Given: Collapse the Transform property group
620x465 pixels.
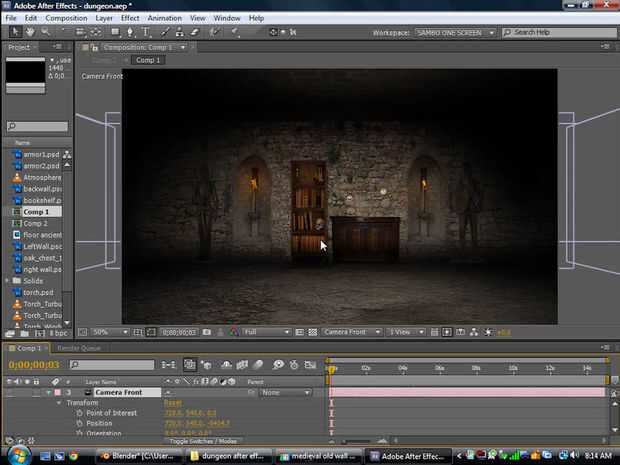Looking at the screenshot, I should click(58, 403).
